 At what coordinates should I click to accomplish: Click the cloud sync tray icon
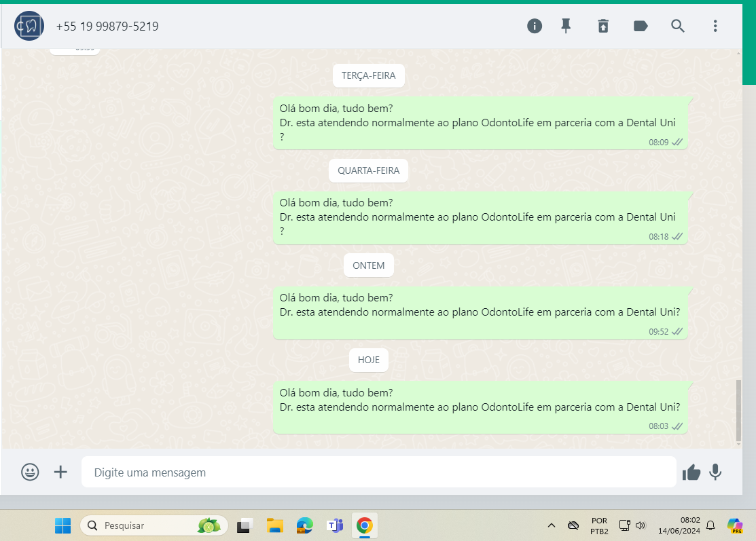click(x=573, y=525)
